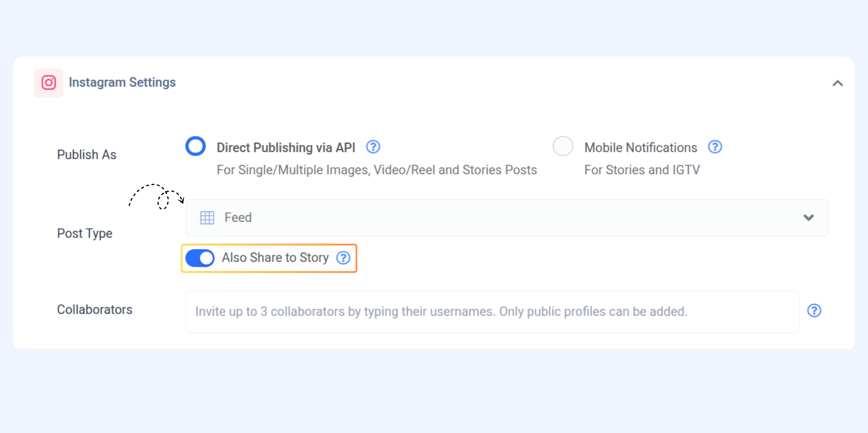Click the Mobile Notifications label
Viewport: 868px width, 433px height.
coord(640,148)
